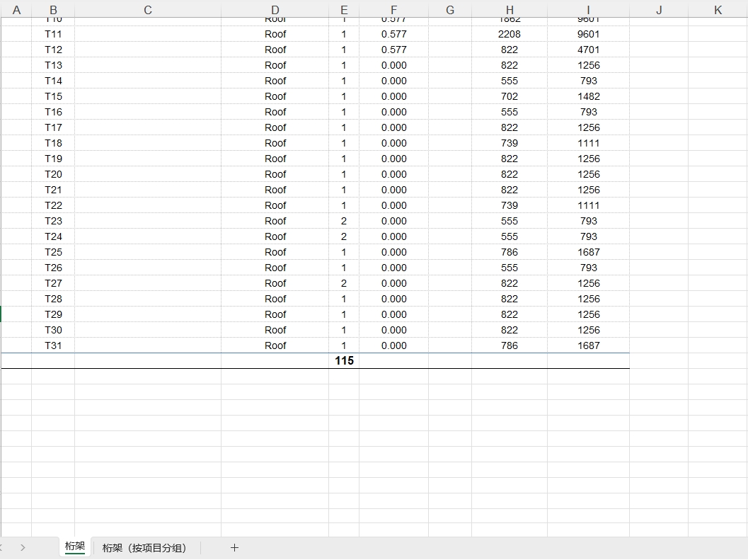This screenshot has width=748, height=560.
Task: Select cell T30 in column B
Action: [x=53, y=330]
